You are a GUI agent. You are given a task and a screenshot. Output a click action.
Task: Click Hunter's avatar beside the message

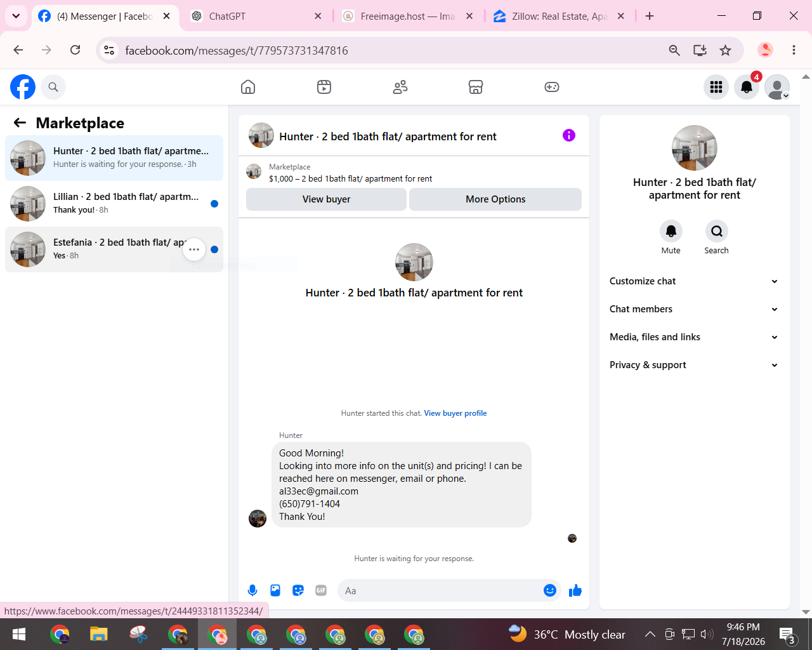258,519
